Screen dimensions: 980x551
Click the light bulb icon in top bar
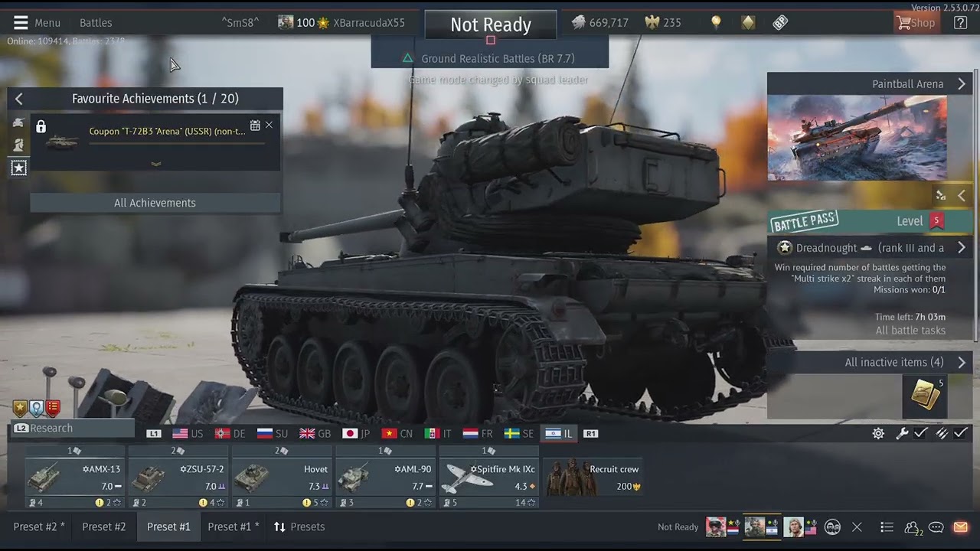[x=716, y=23]
